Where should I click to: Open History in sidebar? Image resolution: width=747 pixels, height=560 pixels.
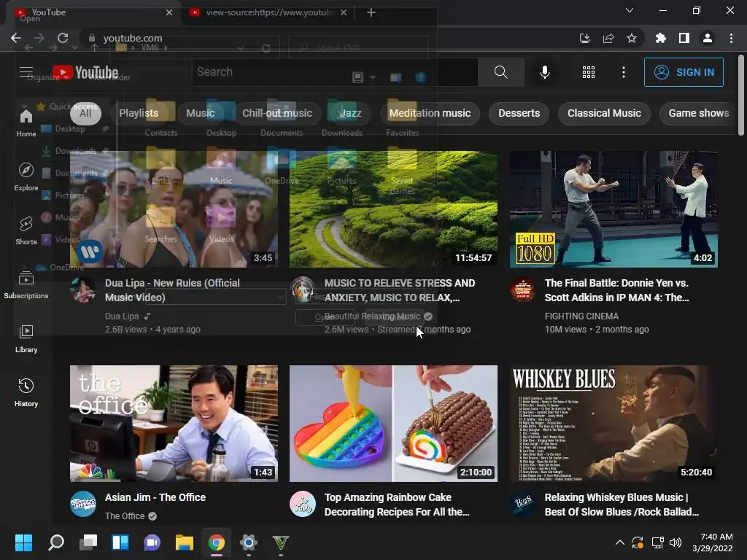click(26, 392)
